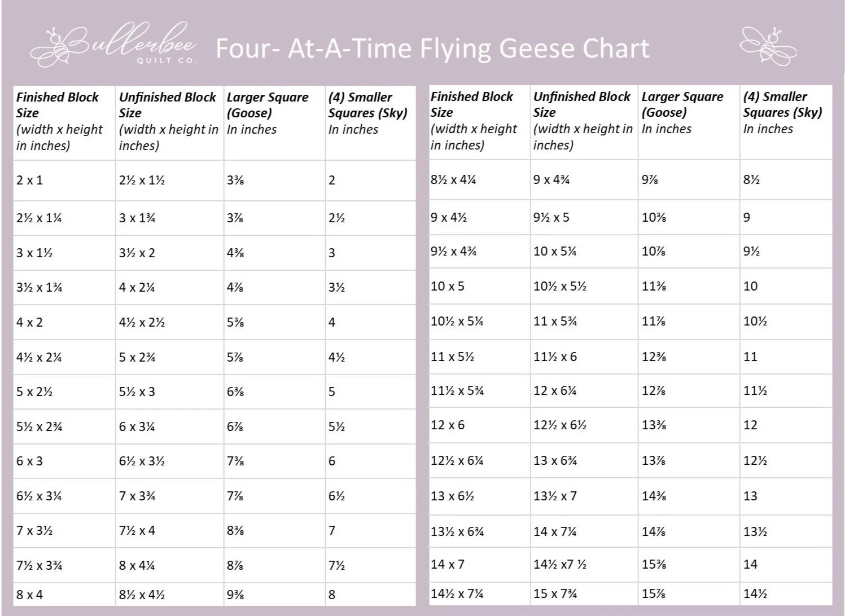Click the Four-At-A-Time Flying Geese Chart title
The width and height of the screenshot is (845, 616).
[432, 48]
